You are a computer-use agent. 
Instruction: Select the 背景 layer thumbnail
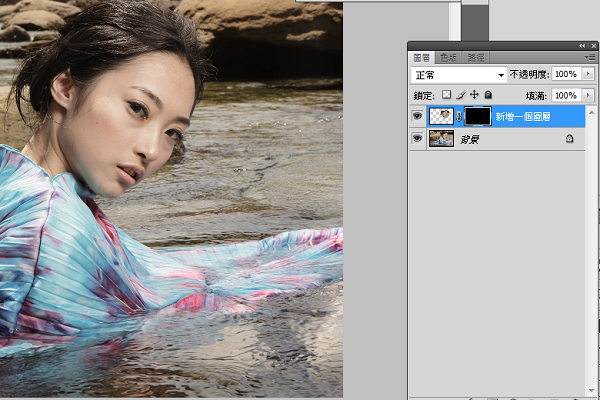pyautogui.click(x=442, y=139)
